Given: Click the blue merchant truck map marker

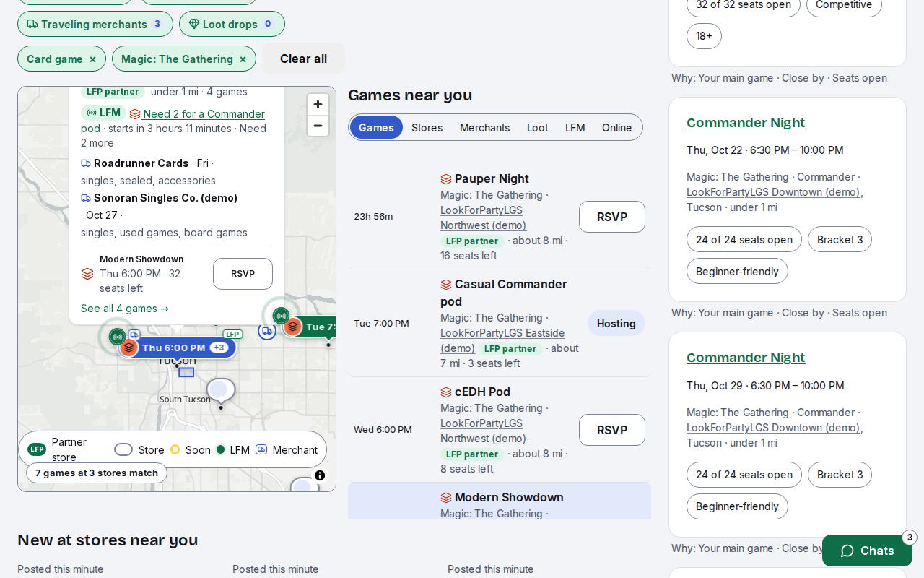Looking at the screenshot, I should pyautogui.click(x=267, y=331).
